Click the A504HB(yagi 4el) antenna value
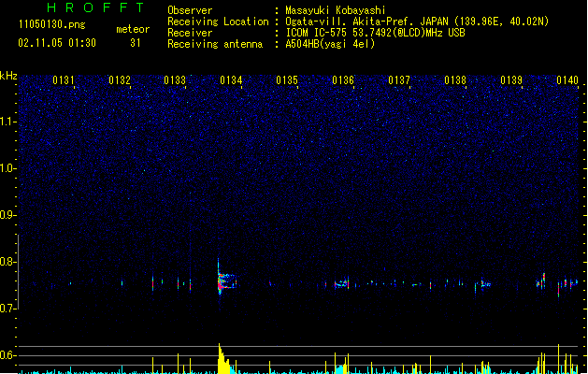 330,44
